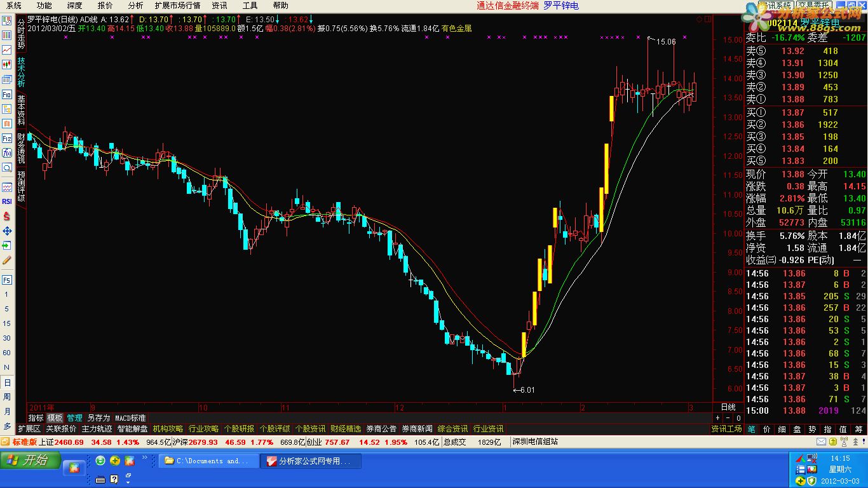
Task: Click the system tray clock 14:15
Action: pyautogui.click(x=840, y=457)
